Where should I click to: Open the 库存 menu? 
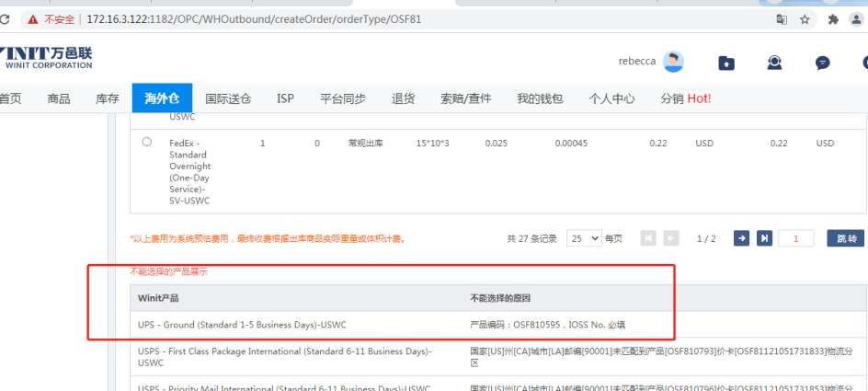108,98
